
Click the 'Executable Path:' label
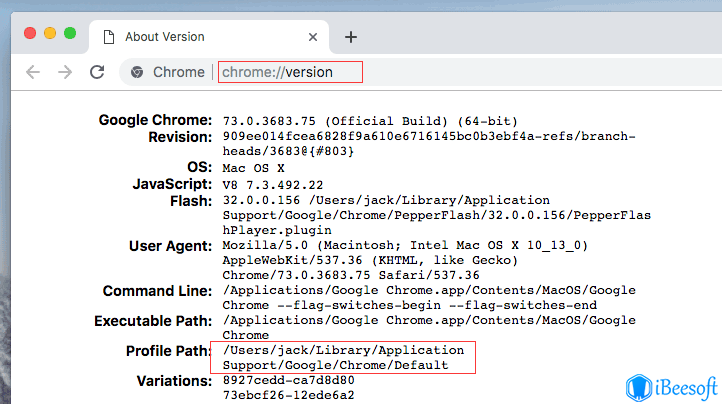coord(153,321)
